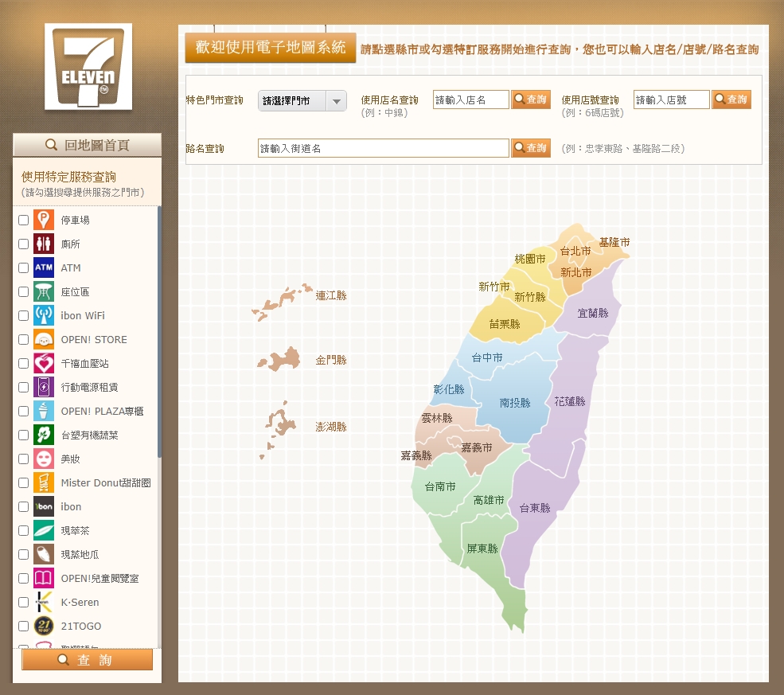Click the 21TOGO service icon
This screenshot has width=784, height=695.
pyautogui.click(x=44, y=627)
